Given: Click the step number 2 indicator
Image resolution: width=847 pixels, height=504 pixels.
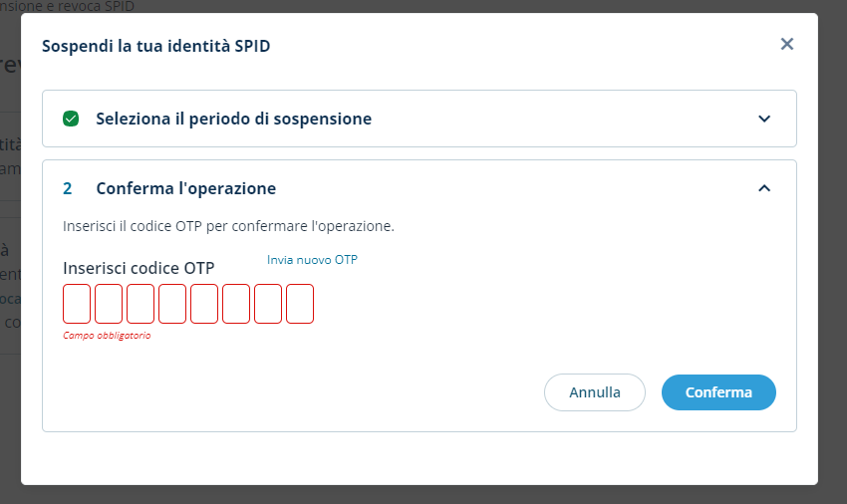Looking at the screenshot, I should (68, 188).
